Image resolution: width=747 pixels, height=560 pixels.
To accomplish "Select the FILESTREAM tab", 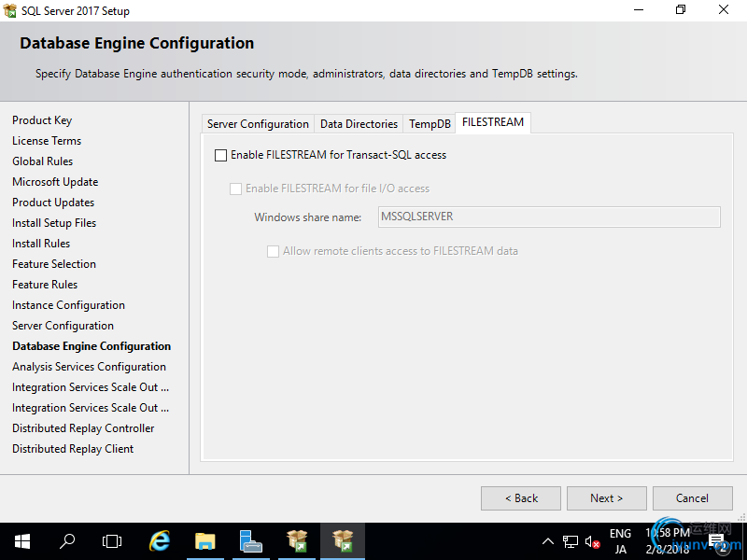I will [x=493, y=122].
